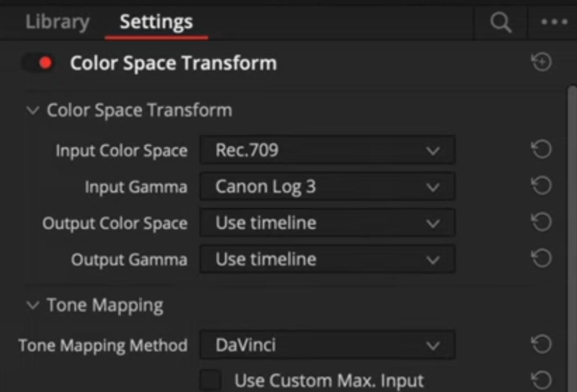577x392 pixels.
Task: Open Output Color Space dropdown
Action: (x=327, y=223)
